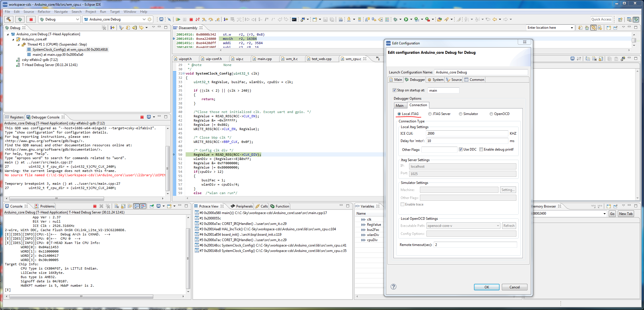Click the red Terminate icon in the main toolbar
This screenshot has height=310, width=644.
pos(191,19)
